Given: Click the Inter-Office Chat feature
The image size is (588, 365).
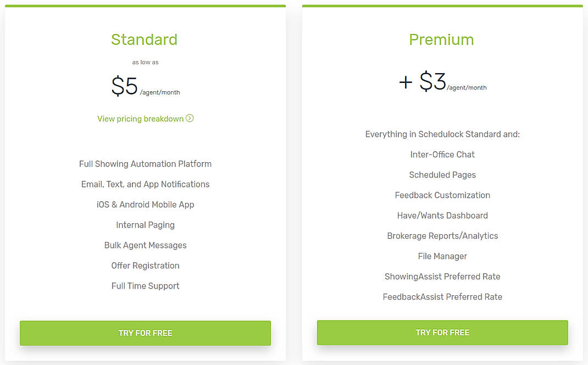Looking at the screenshot, I should point(442,154).
